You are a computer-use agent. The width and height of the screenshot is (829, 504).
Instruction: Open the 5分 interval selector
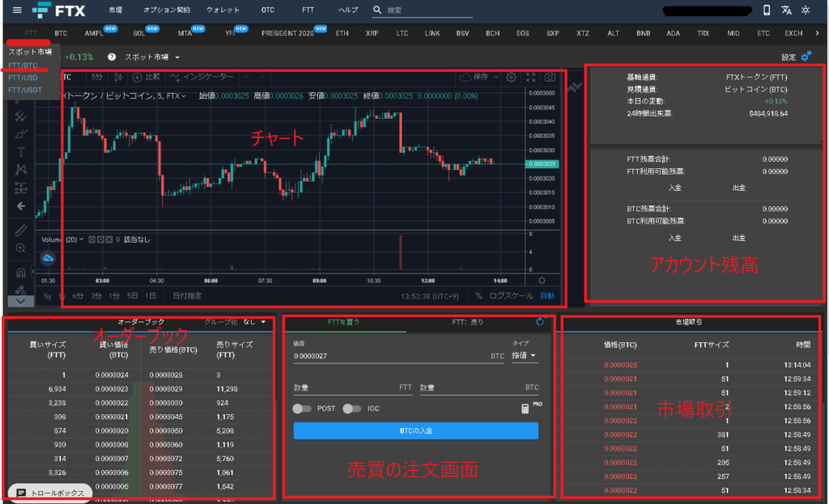click(x=97, y=77)
